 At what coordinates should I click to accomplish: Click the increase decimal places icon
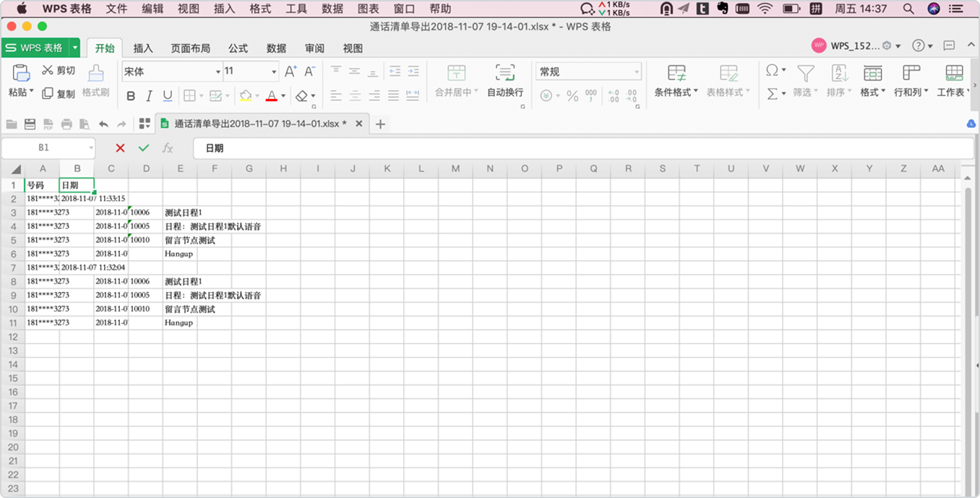point(614,95)
